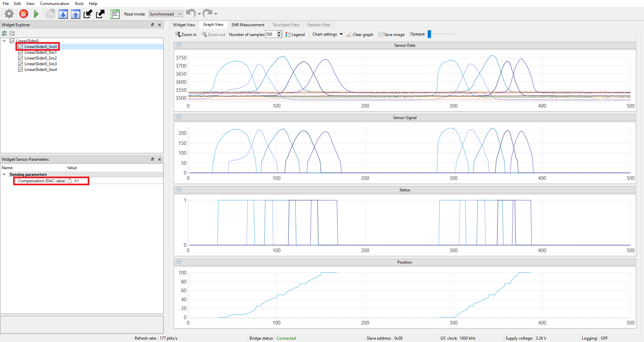
Task: Click the Opaque slider handle
Action: (x=429, y=34)
